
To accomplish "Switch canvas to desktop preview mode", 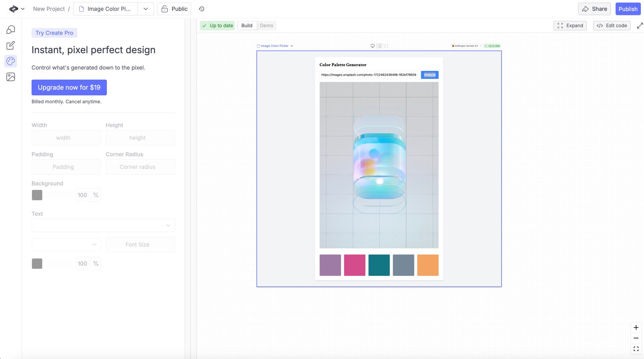I will pos(372,46).
